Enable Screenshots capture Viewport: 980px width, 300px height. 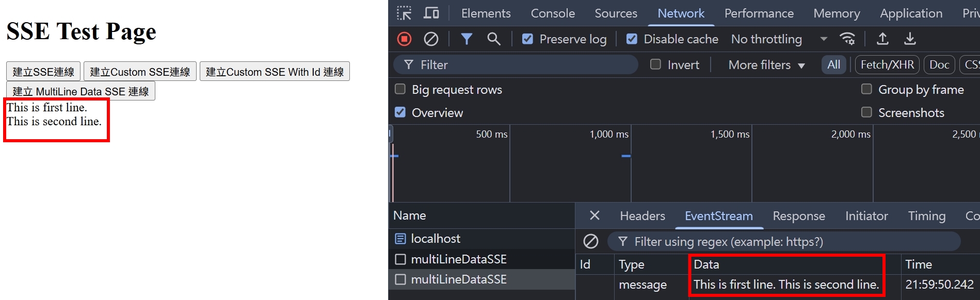click(x=866, y=112)
